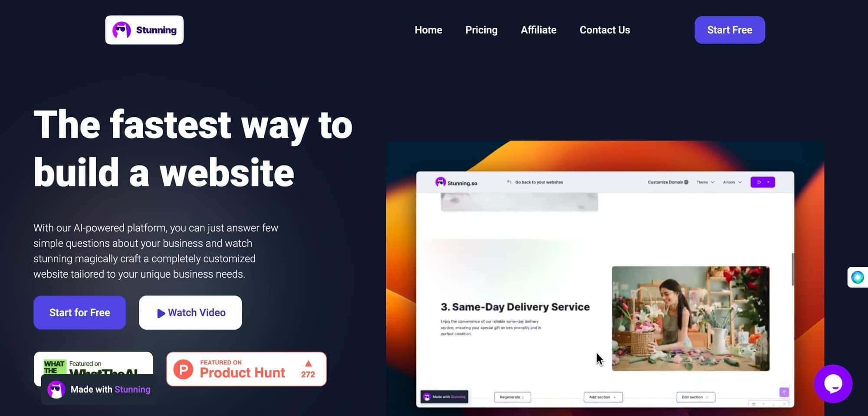Open the chat bubble widget
Screen dimensions: 868x416
833,383
